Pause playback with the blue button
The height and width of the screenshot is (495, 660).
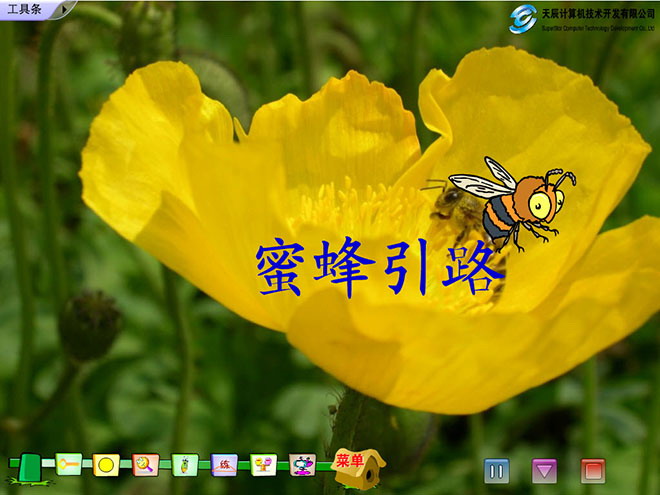496,470
